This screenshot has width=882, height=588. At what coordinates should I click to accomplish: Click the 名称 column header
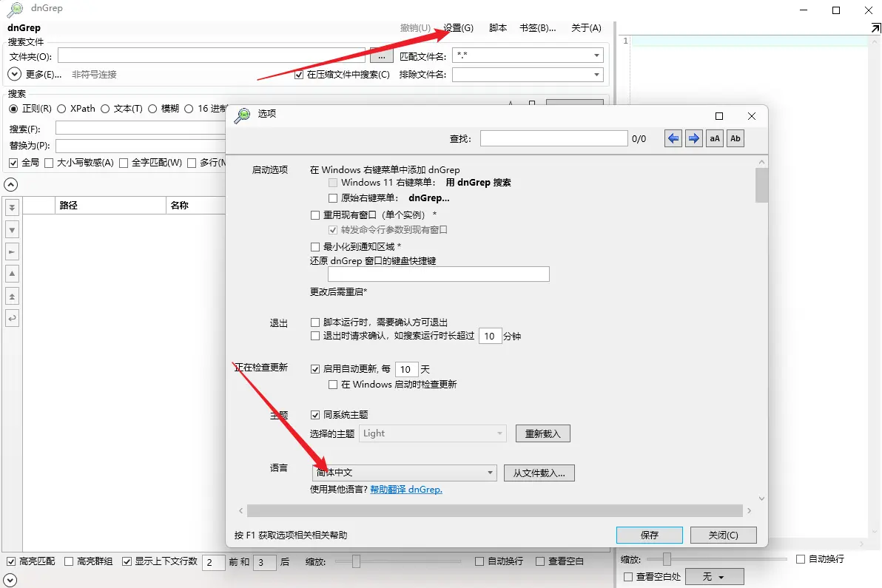196,205
